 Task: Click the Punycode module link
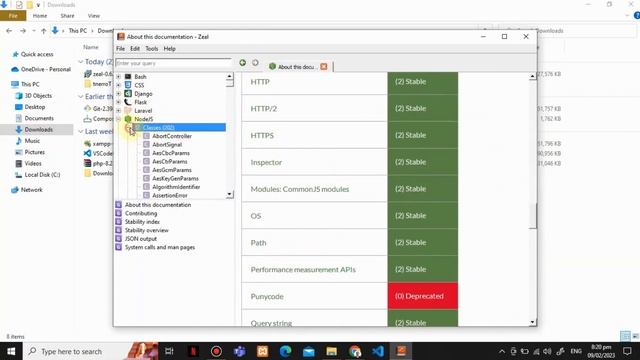click(x=267, y=296)
